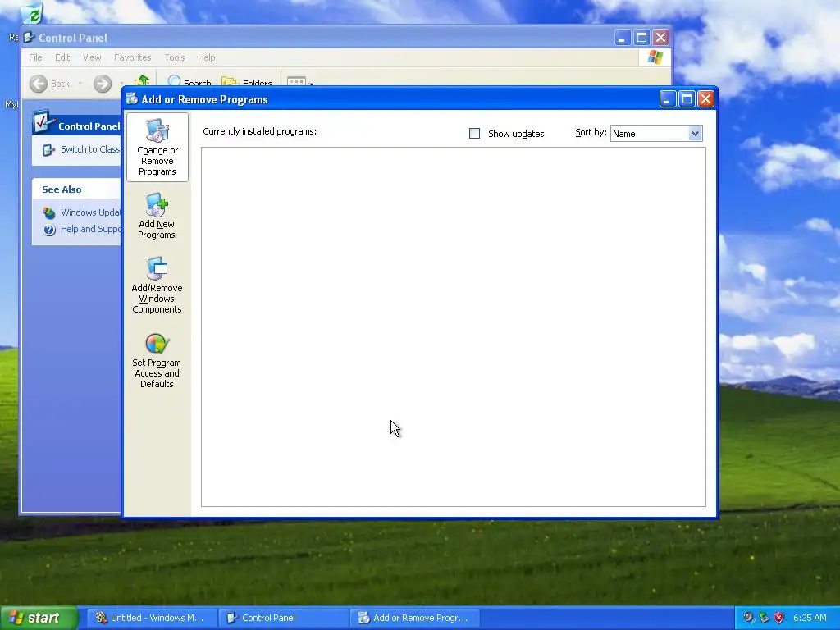This screenshot has width=840, height=630.
Task: Close the Control Panel window
Action: [660, 38]
